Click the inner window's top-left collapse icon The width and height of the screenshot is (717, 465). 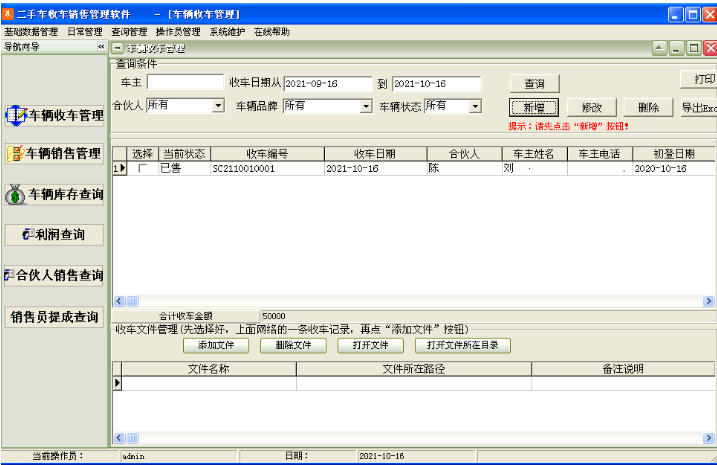[x=118, y=48]
